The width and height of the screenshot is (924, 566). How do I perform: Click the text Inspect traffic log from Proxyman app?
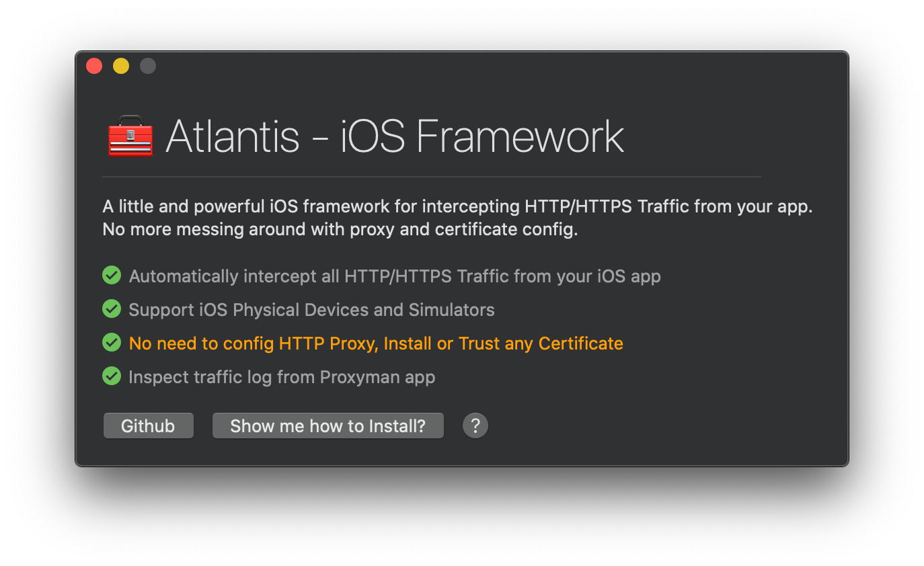coord(282,377)
